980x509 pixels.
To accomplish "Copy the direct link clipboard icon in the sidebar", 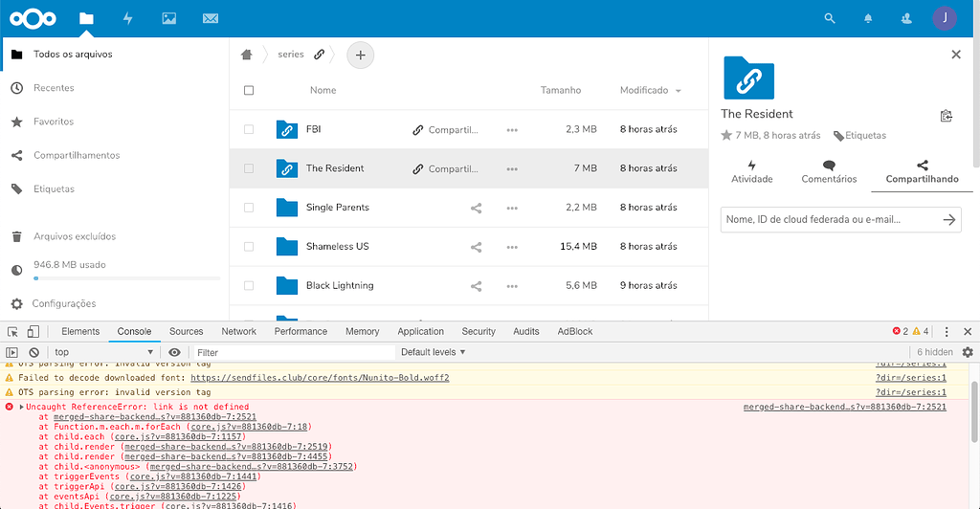I will 947,116.
